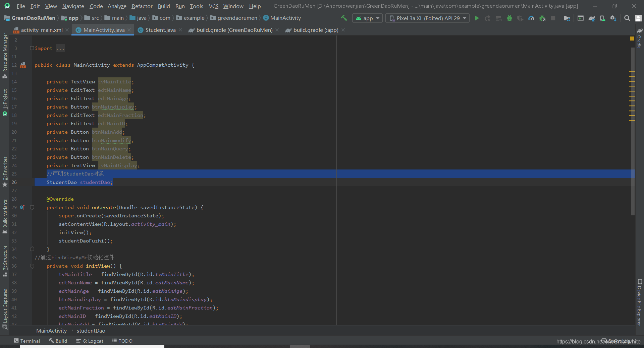
Task: Open the Analyze menu
Action: (117, 6)
